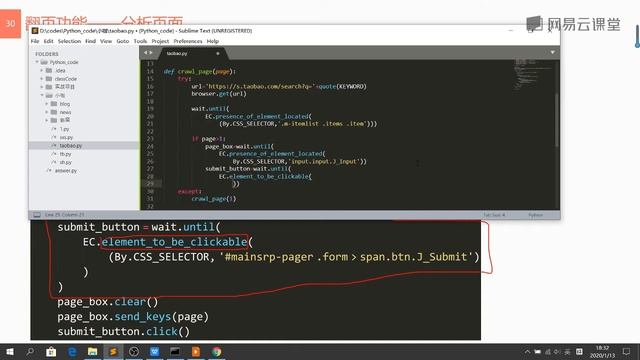This screenshot has height=360, width=640.
Task: Open the tab list dropdown arrow
Action: 553,52
